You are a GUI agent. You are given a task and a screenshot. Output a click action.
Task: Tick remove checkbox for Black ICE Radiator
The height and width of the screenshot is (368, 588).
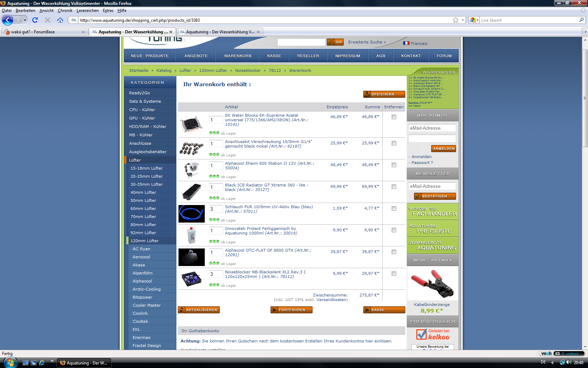394,187
